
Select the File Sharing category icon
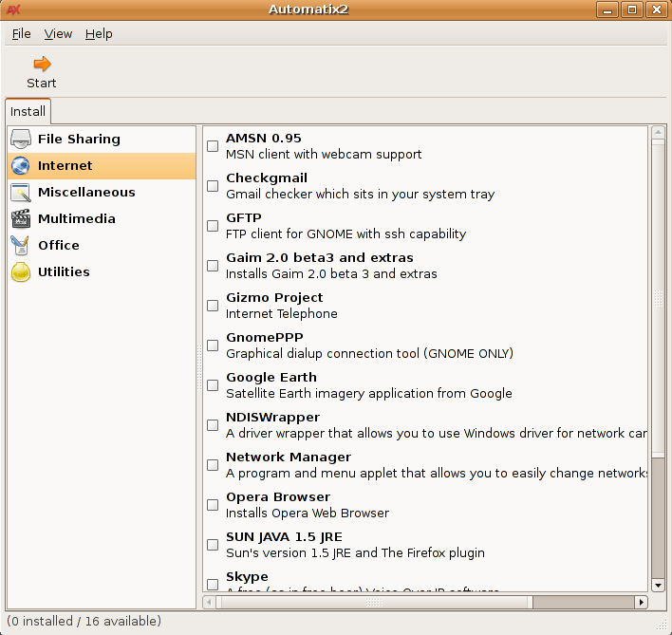point(21,139)
